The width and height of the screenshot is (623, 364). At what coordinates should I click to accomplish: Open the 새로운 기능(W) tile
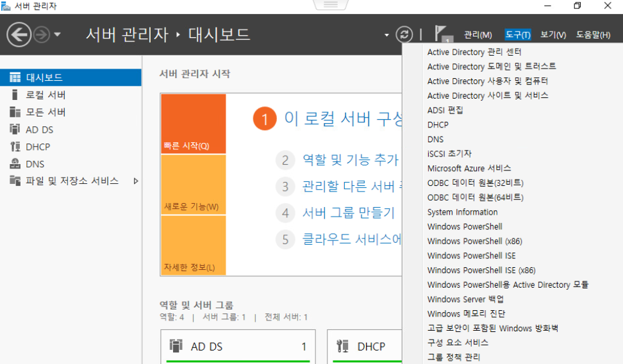[x=194, y=185]
